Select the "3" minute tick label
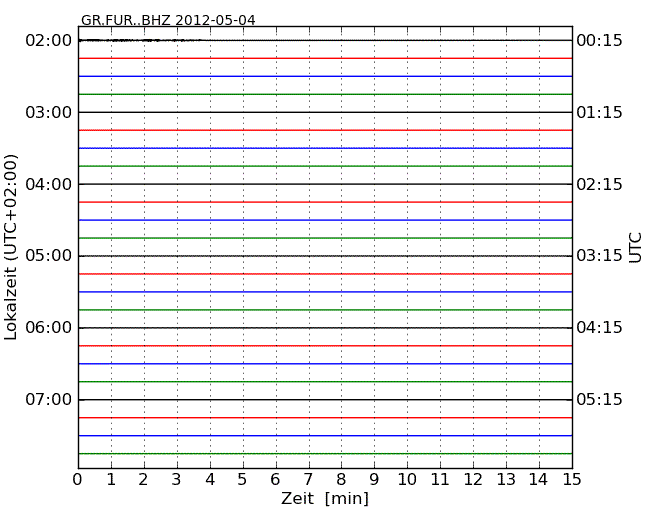 (x=177, y=479)
